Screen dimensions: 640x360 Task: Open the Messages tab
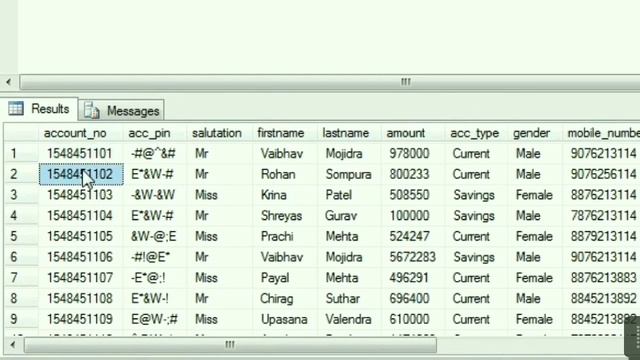(x=121, y=111)
